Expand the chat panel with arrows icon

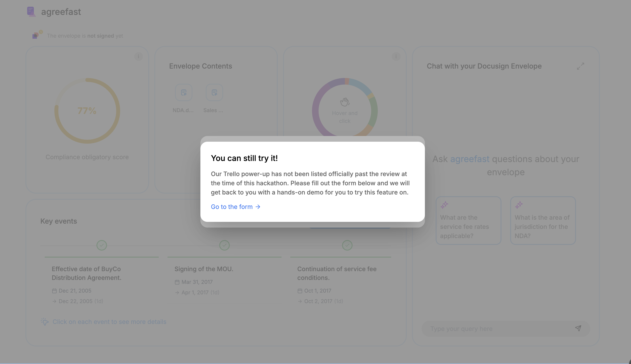click(580, 66)
